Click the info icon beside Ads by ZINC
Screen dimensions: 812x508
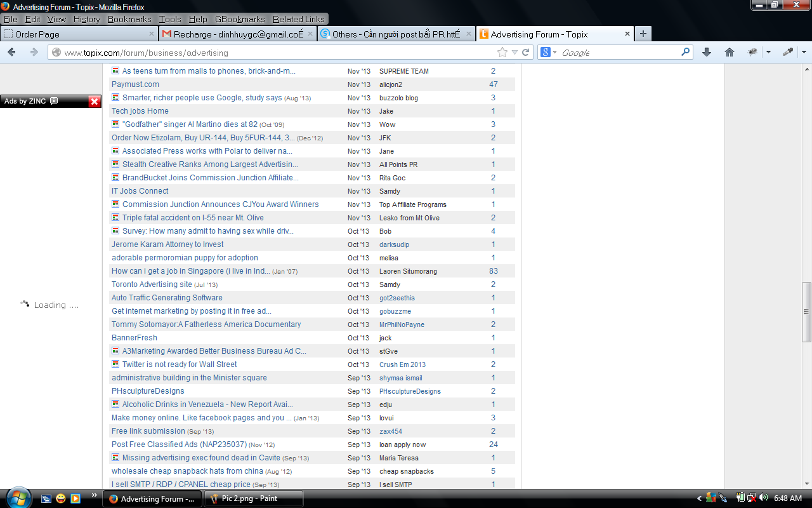coord(54,101)
